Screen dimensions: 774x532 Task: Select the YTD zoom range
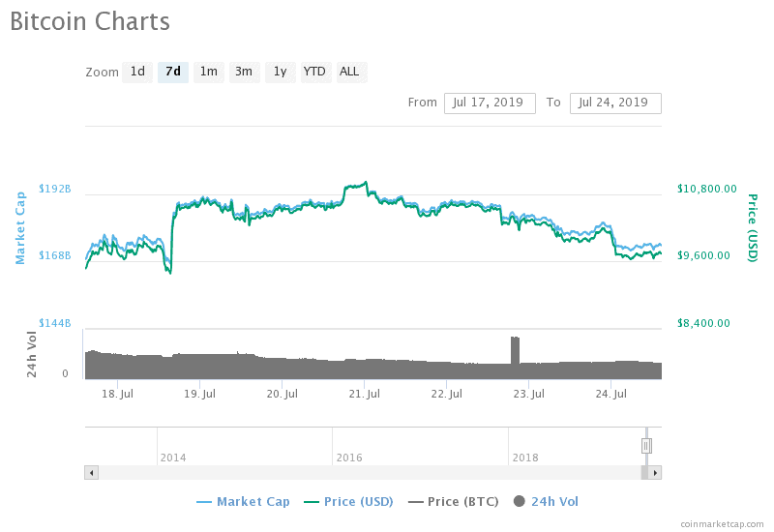[x=315, y=72]
